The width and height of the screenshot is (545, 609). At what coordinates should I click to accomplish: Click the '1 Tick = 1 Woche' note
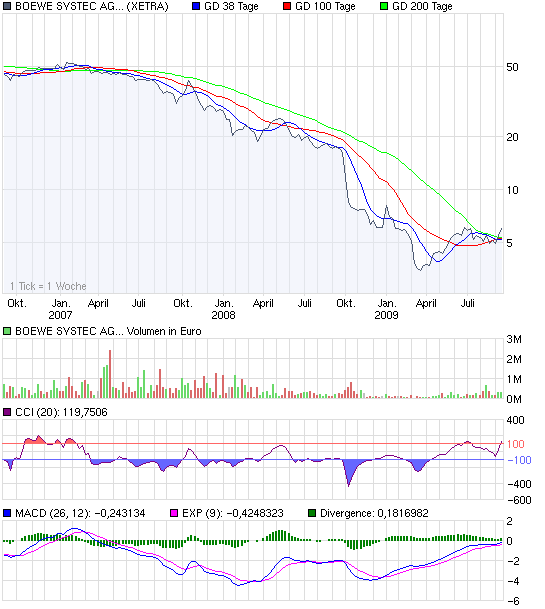[x=48, y=286]
